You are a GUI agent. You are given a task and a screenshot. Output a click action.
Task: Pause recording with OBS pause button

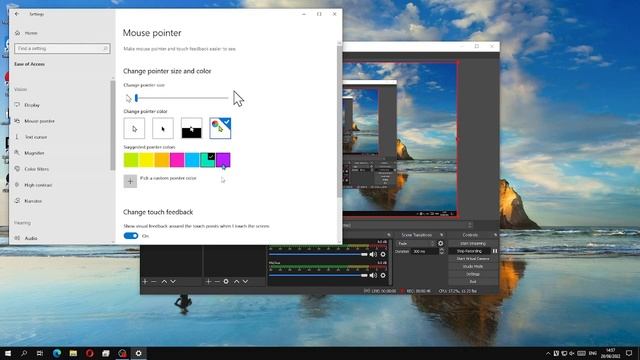tap(495, 251)
